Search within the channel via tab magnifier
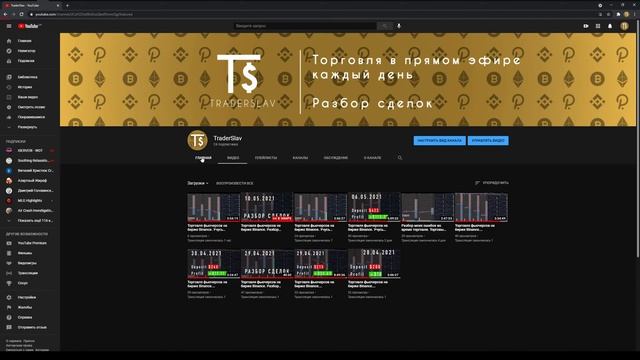This screenshot has height=360, width=640. tap(400, 158)
